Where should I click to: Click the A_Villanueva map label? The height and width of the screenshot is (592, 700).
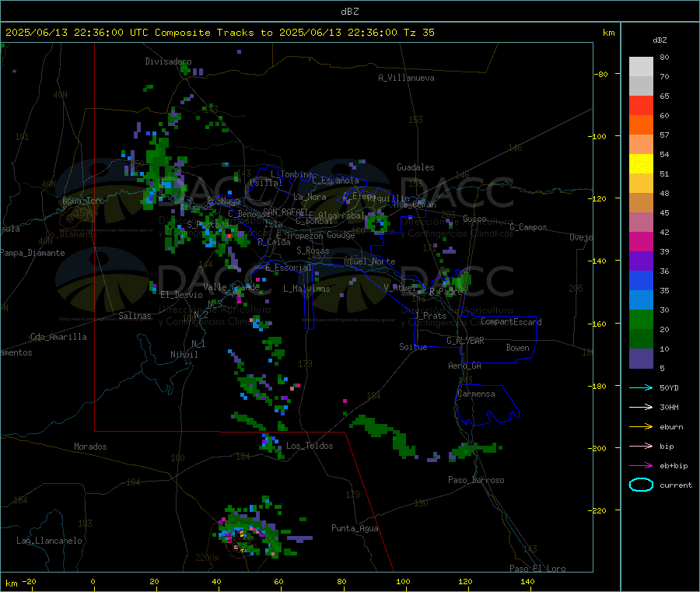406,78
